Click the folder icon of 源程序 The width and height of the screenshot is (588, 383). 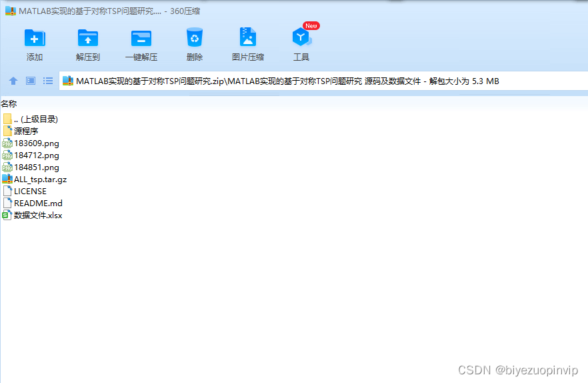coord(7,131)
